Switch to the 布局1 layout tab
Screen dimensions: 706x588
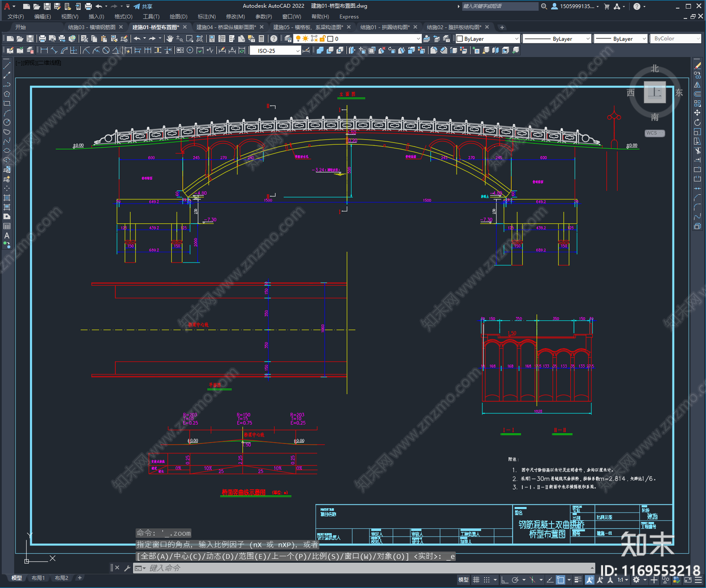38,578
